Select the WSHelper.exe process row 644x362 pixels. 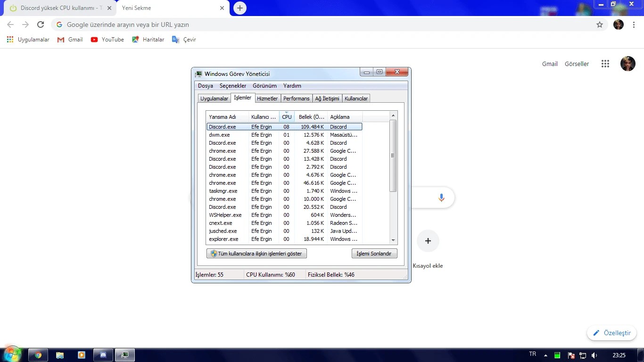(x=284, y=215)
